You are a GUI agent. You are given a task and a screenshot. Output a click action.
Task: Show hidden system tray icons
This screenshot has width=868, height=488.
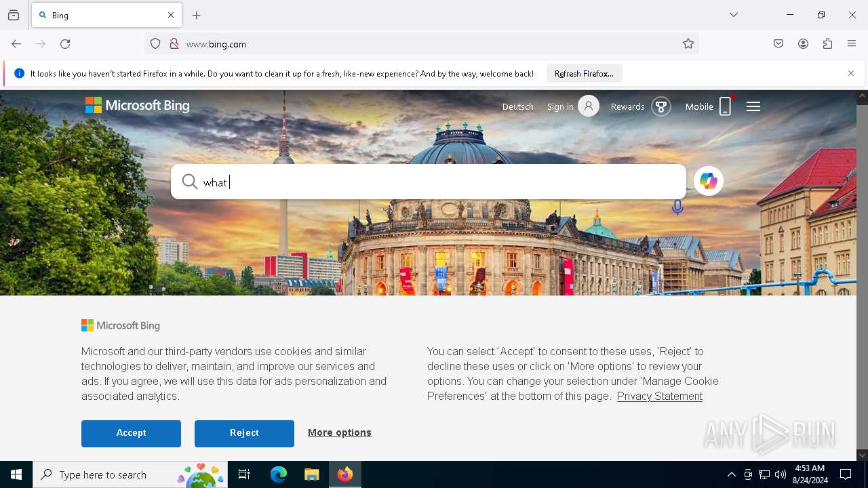pyautogui.click(x=731, y=474)
